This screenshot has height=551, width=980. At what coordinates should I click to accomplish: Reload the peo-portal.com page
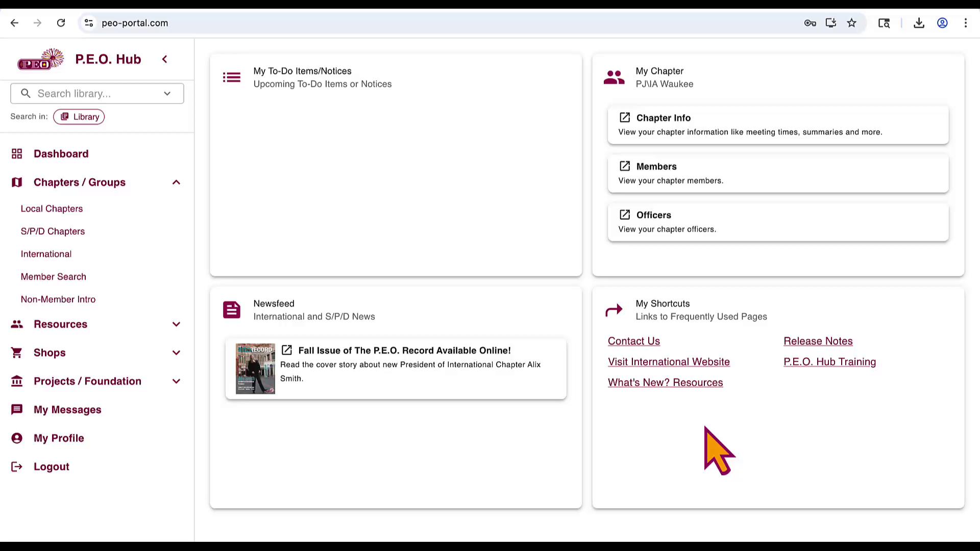pyautogui.click(x=61, y=23)
